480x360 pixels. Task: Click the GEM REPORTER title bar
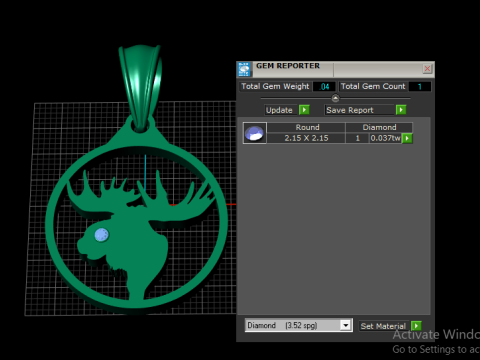335,69
